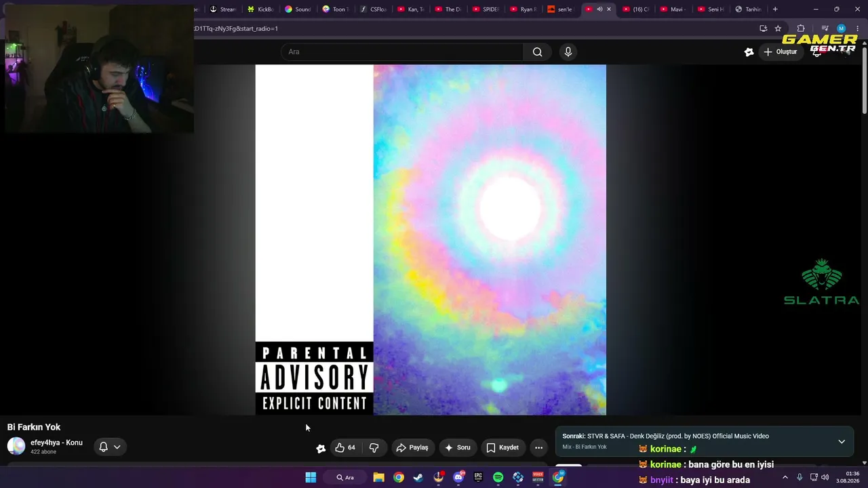The width and height of the screenshot is (868, 488).
Task: Click the video album art player
Action: tap(431, 240)
